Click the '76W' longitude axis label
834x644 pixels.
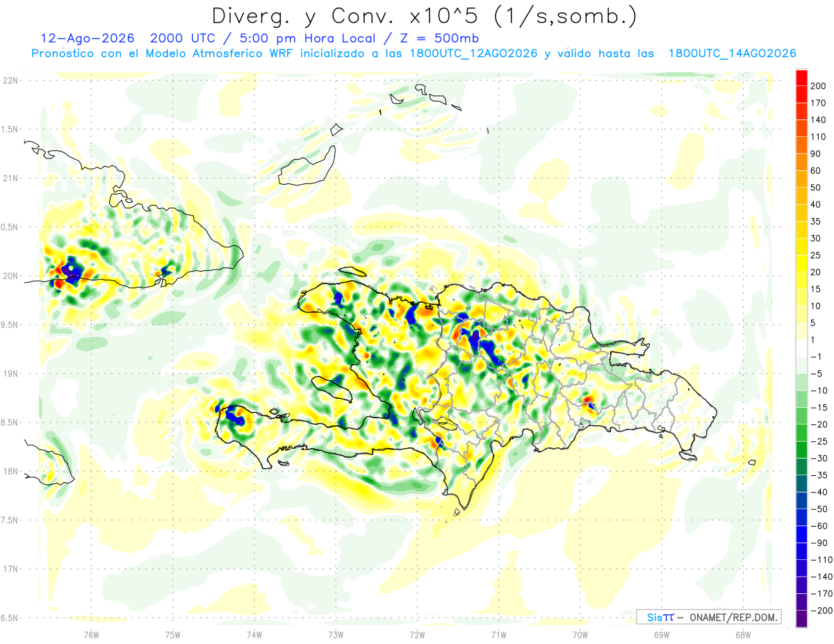(x=91, y=634)
